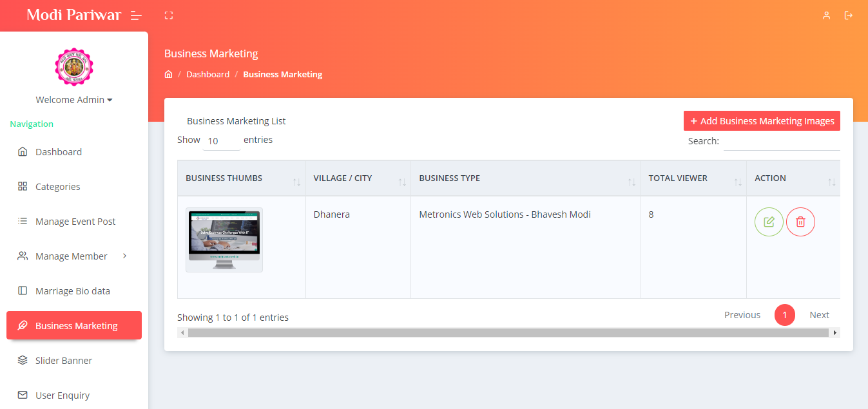Screen dimensions: 868x409
Task: Click the horizontal table scrollbar
Action: click(508, 333)
